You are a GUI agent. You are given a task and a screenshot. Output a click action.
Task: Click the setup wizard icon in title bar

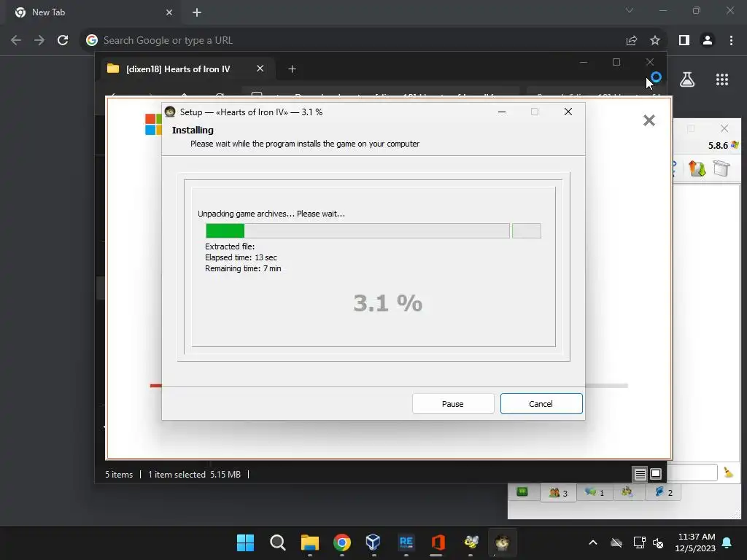(x=170, y=112)
